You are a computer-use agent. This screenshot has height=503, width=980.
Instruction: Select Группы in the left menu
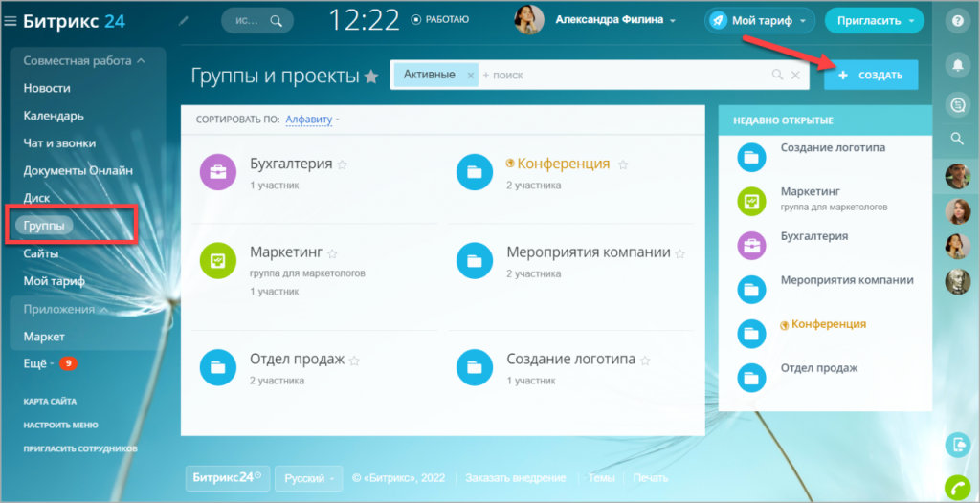click(x=44, y=226)
